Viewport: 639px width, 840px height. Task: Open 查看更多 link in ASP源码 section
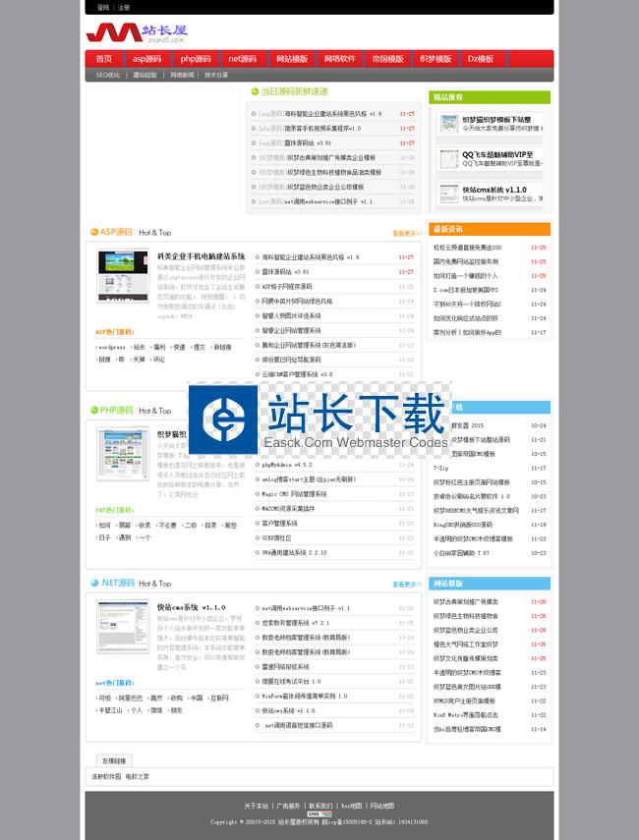click(407, 234)
